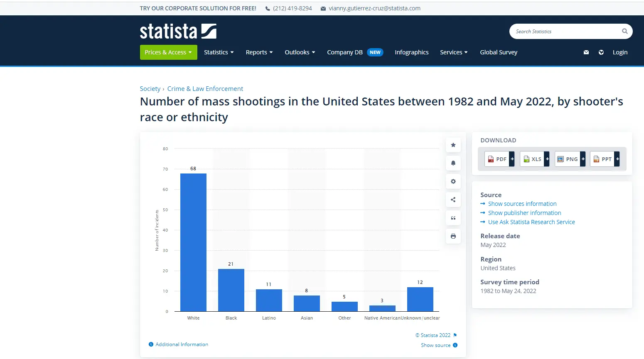
Task: Open the Crime & Law Enforcement breadcrumb
Action: [205, 89]
